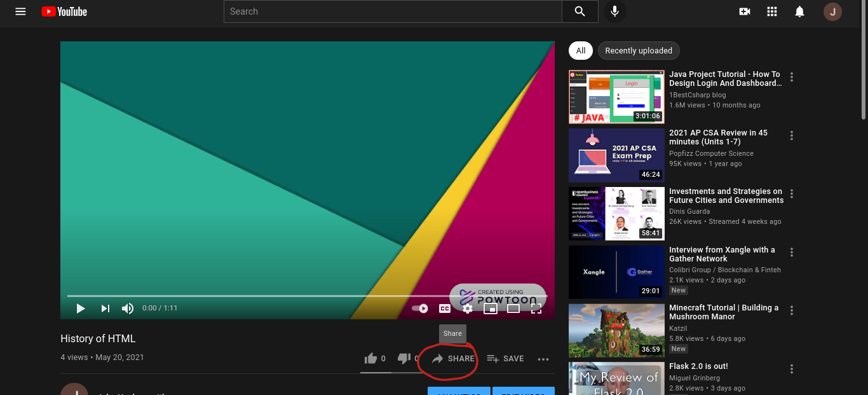Viewport: 868px width, 395px height.
Task: Switch to theater mode
Action: tap(513, 308)
